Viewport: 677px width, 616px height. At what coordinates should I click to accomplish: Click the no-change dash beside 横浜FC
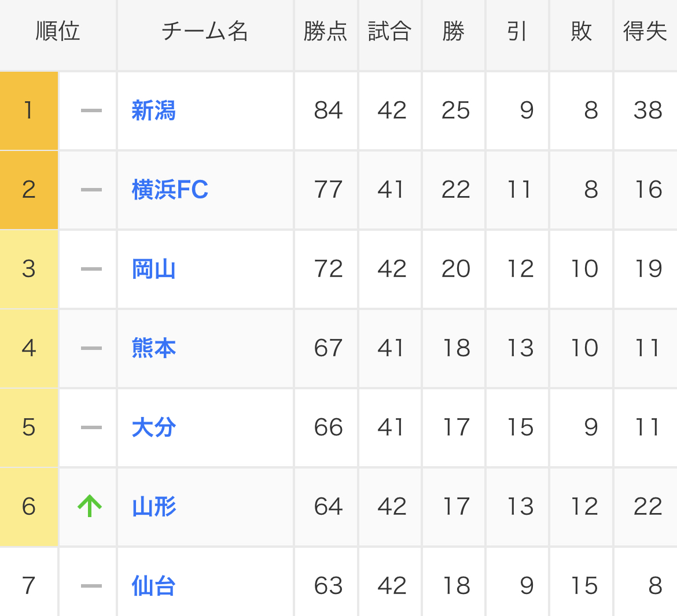91,190
